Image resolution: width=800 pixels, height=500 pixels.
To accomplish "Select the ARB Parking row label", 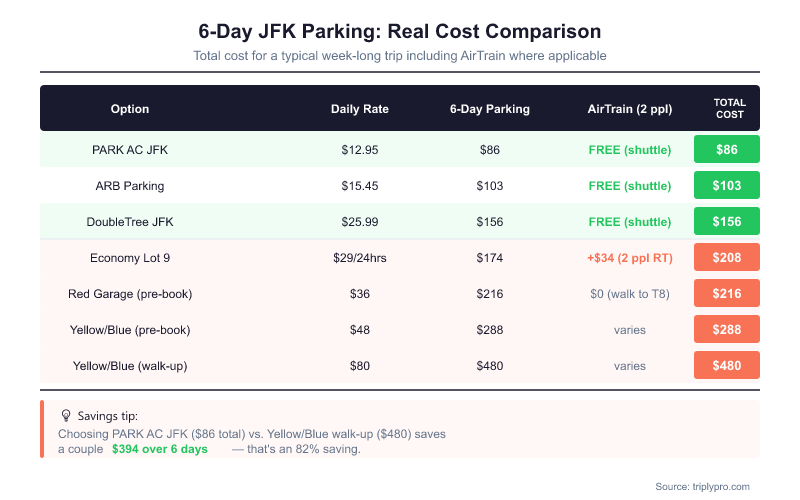I will pyautogui.click(x=130, y=185).
